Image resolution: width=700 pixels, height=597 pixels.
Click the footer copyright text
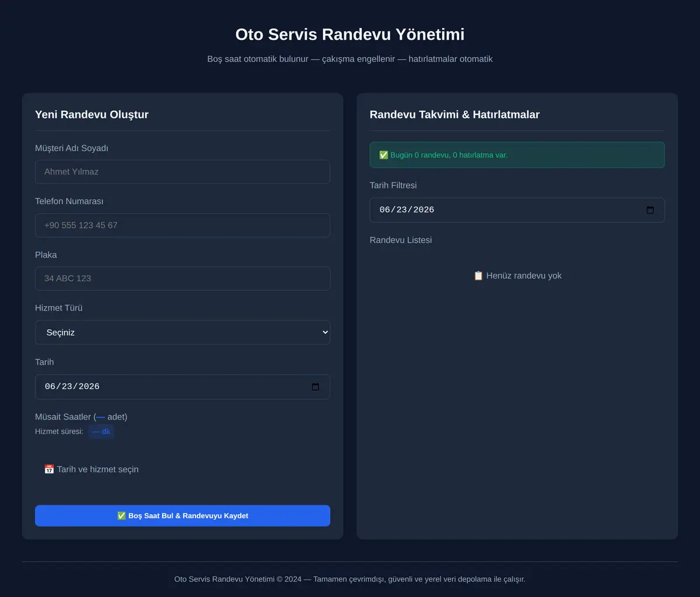pos(350,579)
